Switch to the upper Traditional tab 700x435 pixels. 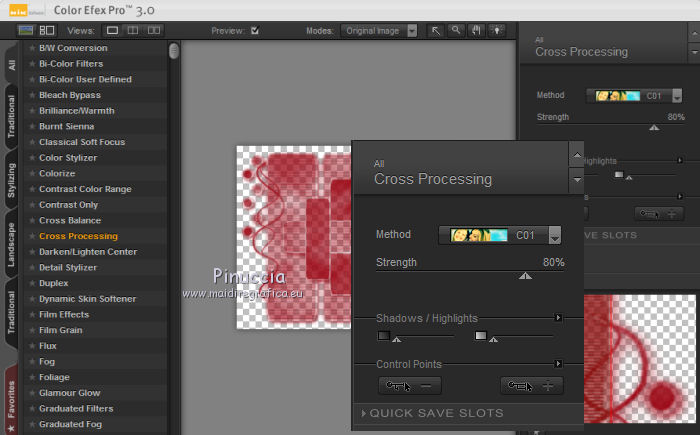(11, 116)
